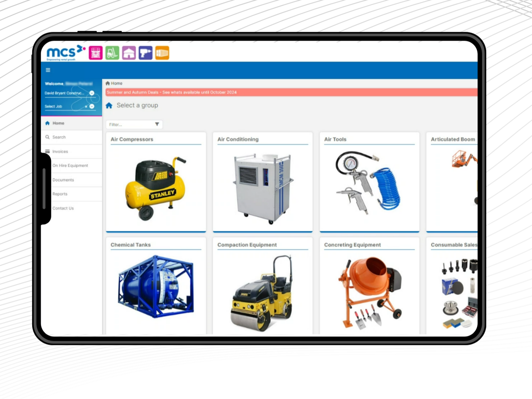Open the green forklift category icon
Viewport: 532px width, 399px height.
click(x=112, y=53)
